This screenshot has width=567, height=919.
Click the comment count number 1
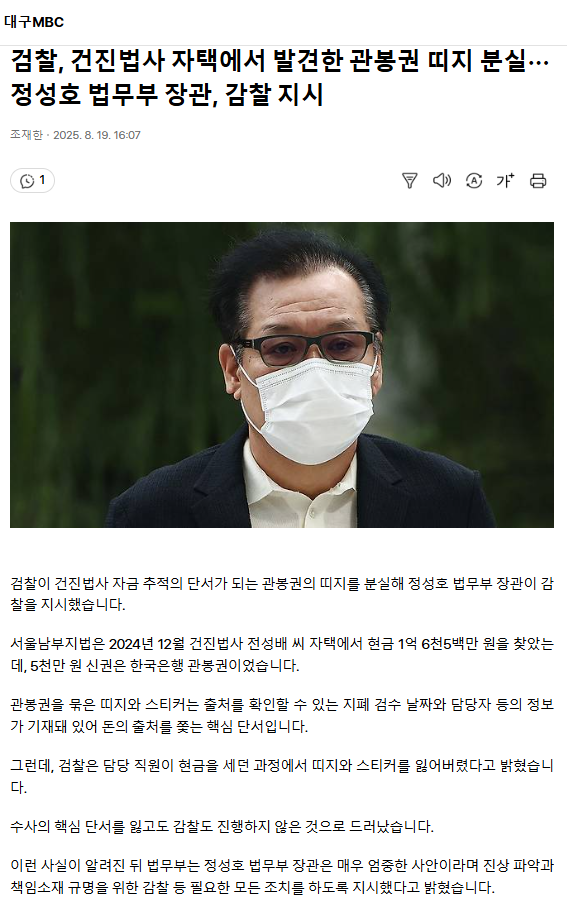pos(42,180)
